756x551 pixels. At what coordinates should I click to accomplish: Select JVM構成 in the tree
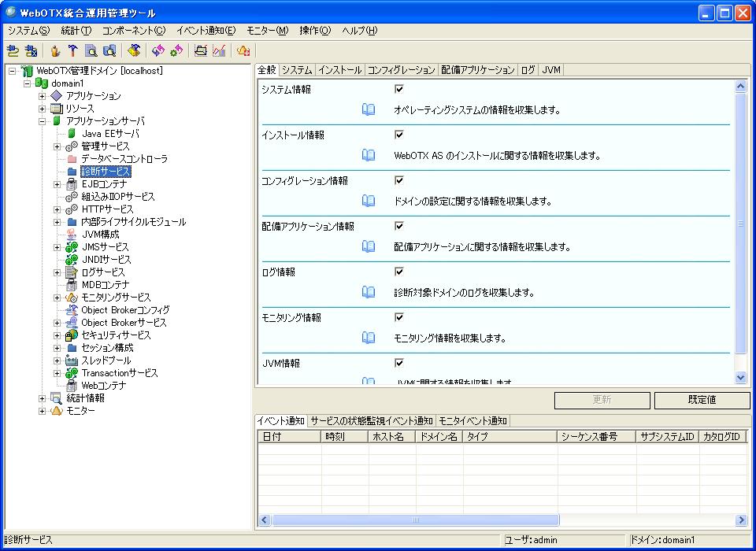pyautogui.click(x=100, y=235)
